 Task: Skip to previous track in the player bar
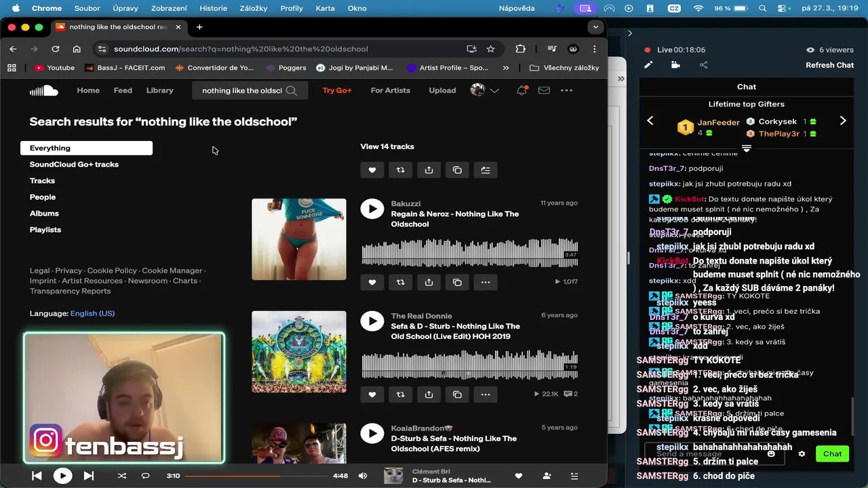tap(37, 476)
